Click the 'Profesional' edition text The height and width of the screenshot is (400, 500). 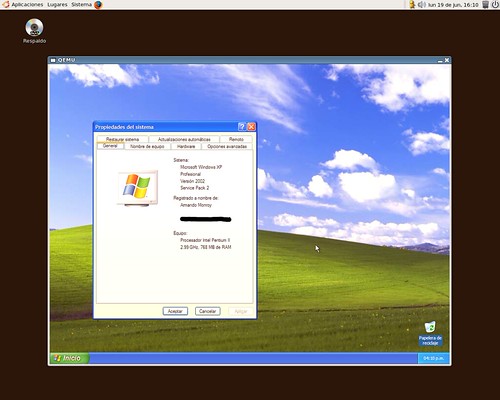click(x=190, y=174)
